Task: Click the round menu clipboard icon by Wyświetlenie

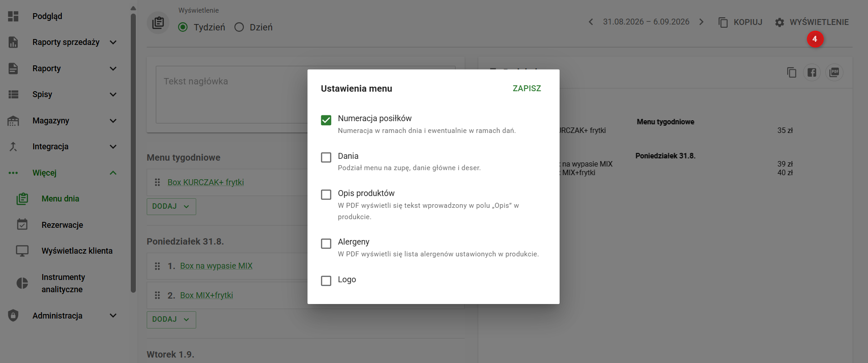Action: (158, 23)
